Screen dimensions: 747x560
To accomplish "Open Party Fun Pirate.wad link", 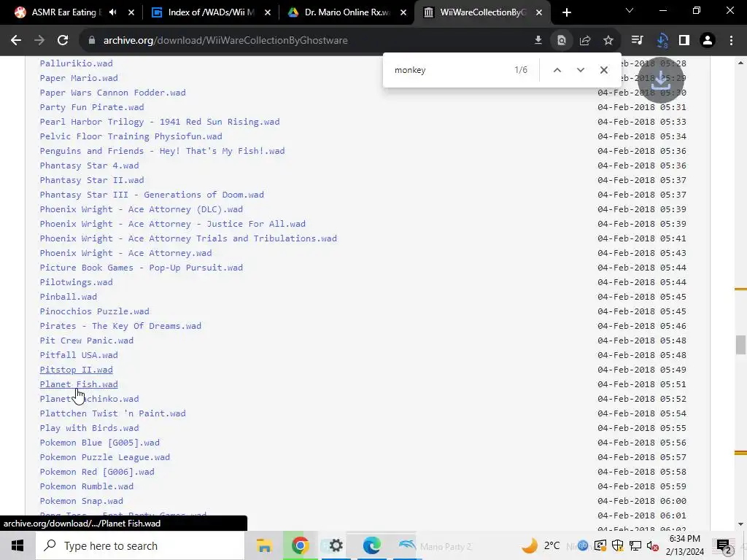I will point(92,107).
